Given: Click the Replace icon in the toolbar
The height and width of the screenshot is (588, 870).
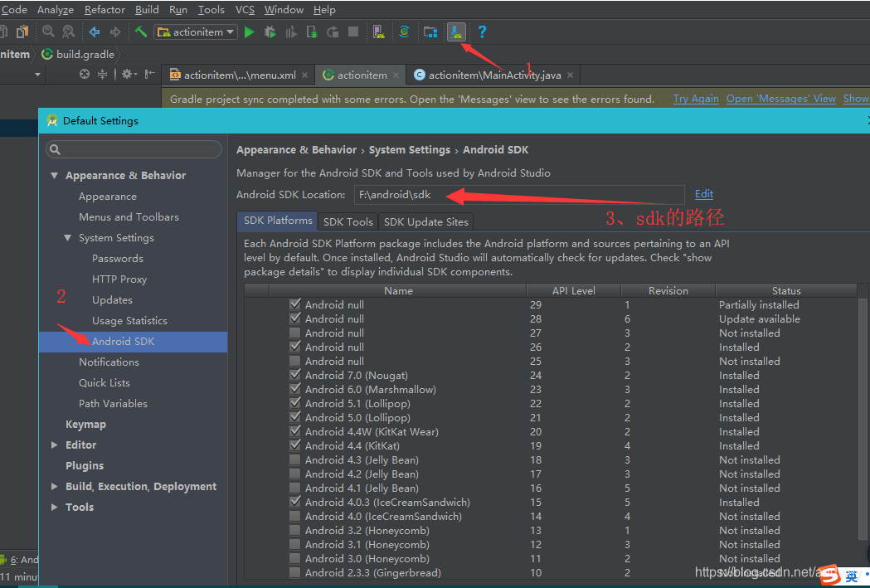Looking at the screenshot, I should (68, 32).
